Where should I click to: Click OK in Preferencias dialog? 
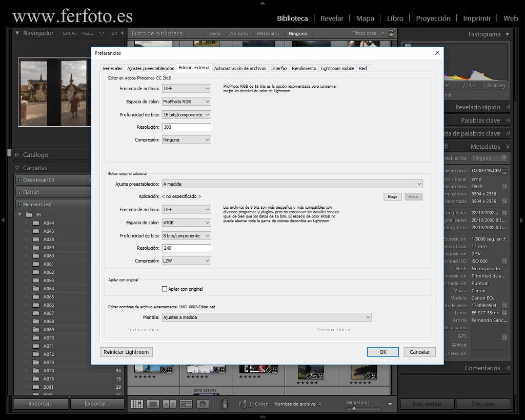382,352
